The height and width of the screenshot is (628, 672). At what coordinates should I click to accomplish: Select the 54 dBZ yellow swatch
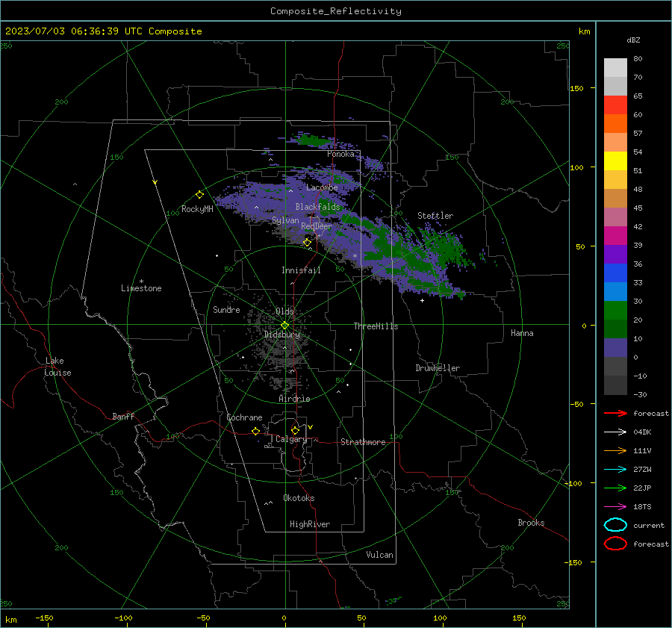615,161
